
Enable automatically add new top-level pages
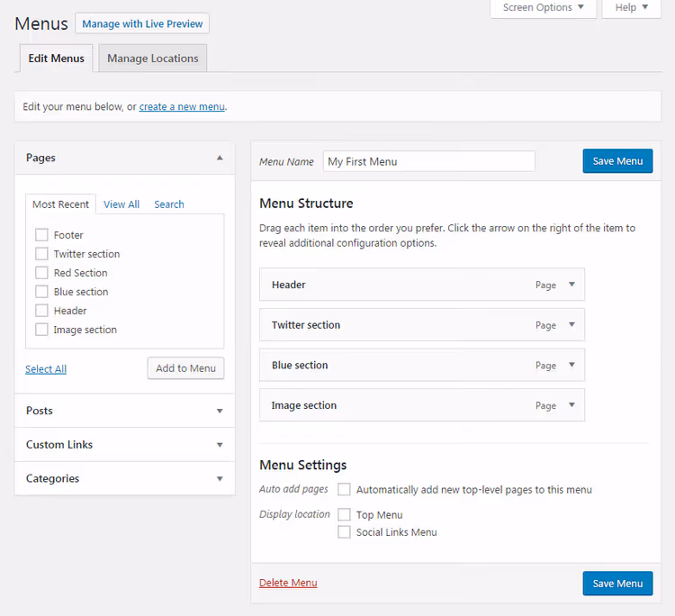click(344, 489)
